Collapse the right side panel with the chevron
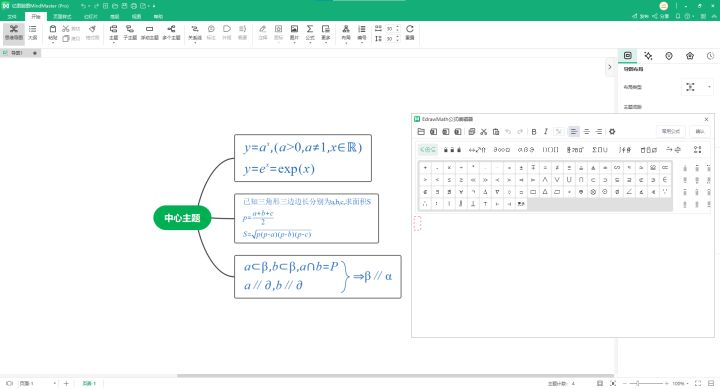720x389 pixels. (x=610, y=67)
